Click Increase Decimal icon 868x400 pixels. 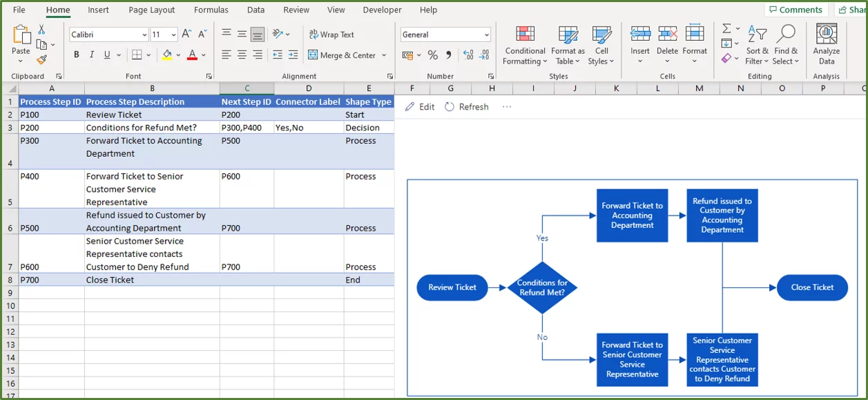[x=468, y=55]
